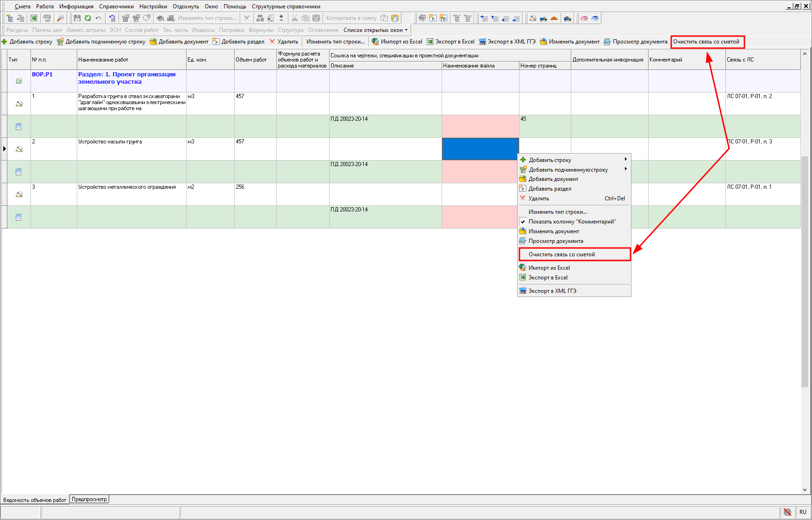Click the pink file name cell in row 3
This screenshot has width=812, height=520.
pos(480,217)
